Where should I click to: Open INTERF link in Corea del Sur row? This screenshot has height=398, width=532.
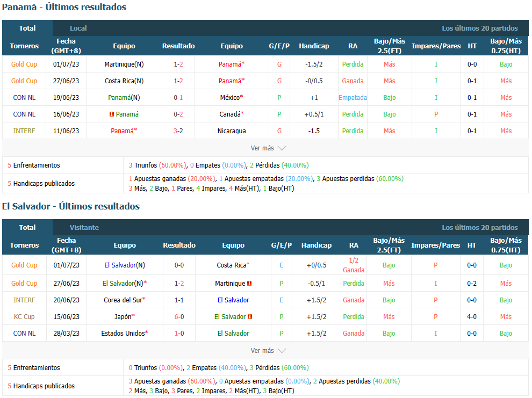pyautogui.click(x=24, y=300)
